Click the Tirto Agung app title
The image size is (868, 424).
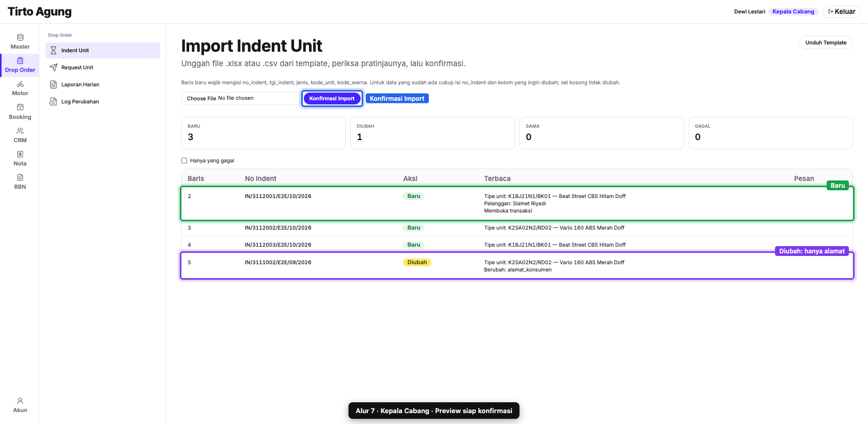click(x=40, y=11)
